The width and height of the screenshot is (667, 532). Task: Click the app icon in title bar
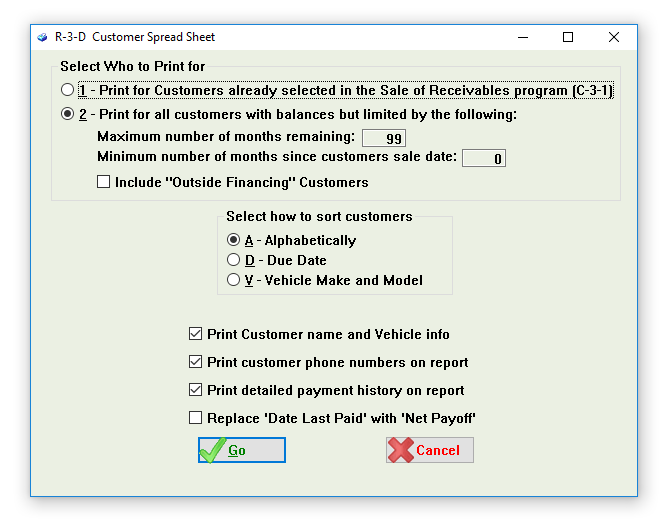pyautogui.click(x=42, y=37)
